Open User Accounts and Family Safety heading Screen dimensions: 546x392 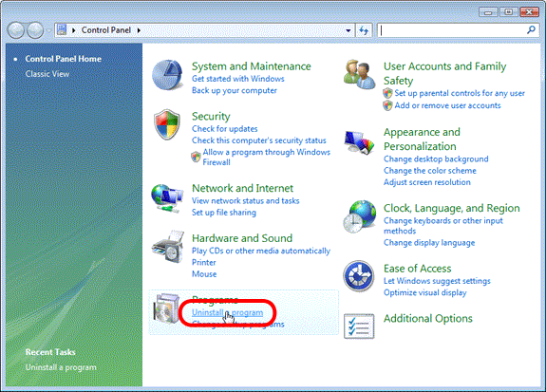[444, 73]
